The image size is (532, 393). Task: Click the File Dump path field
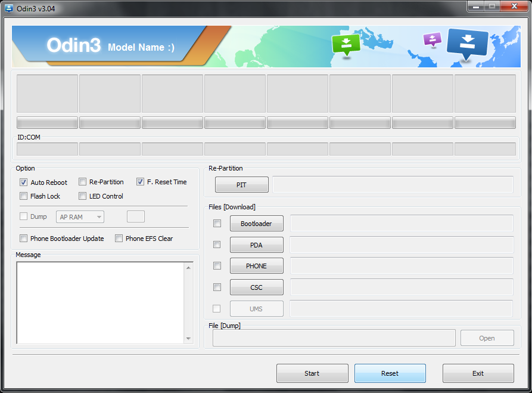pos(334,338)
